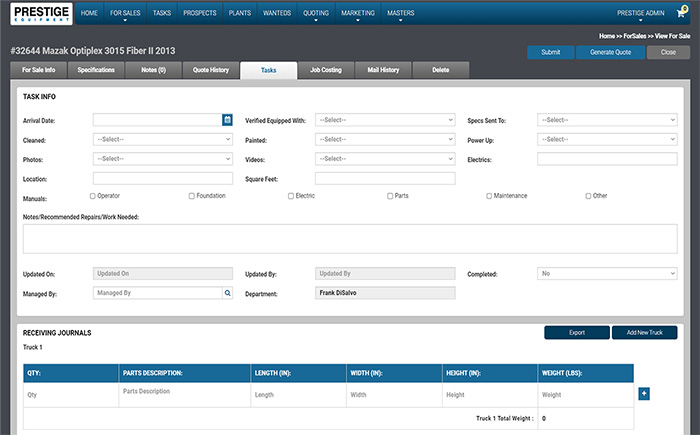This screenshot has width=700, height=435.
Task: Click the Weight field in Truck 1
Action: (x=586, y=395)
